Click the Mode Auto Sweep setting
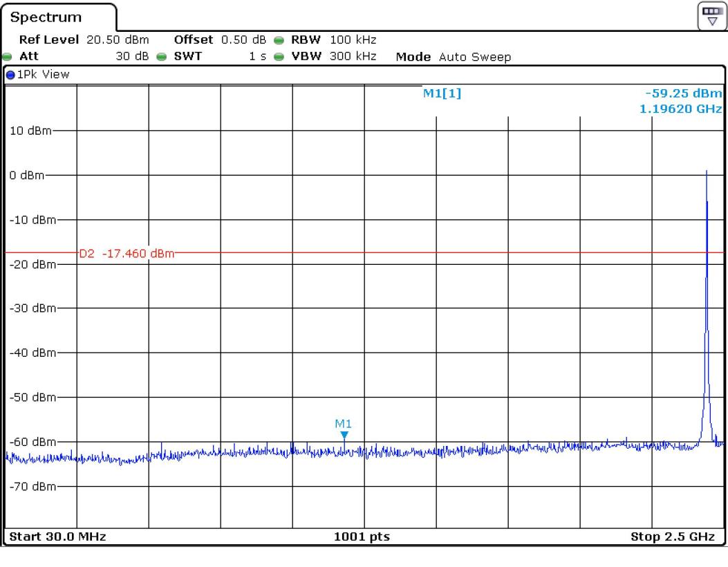The height and width of the screenshot is (567, 728). pos(453,57)
